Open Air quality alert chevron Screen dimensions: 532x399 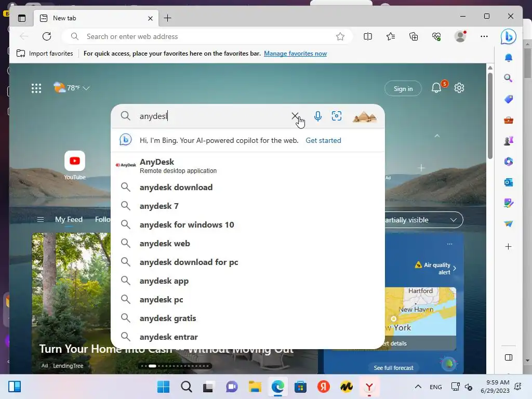(455, 269)
